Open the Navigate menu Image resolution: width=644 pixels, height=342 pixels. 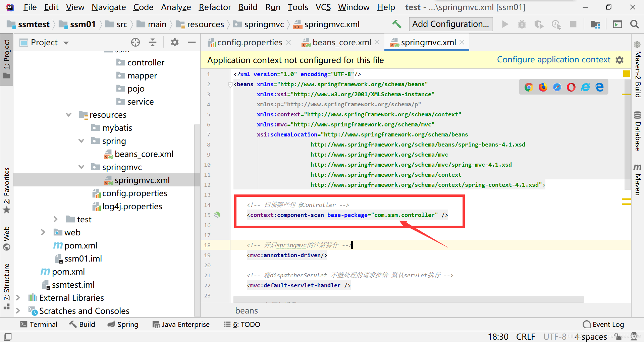pos(109,7)
